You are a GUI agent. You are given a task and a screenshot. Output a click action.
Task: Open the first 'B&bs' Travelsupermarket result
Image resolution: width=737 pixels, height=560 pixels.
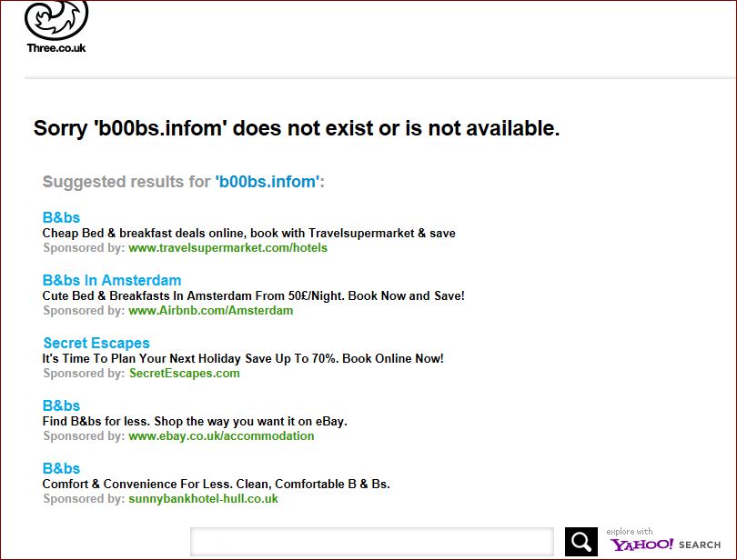pyautogui.click(x=61, y=217)
